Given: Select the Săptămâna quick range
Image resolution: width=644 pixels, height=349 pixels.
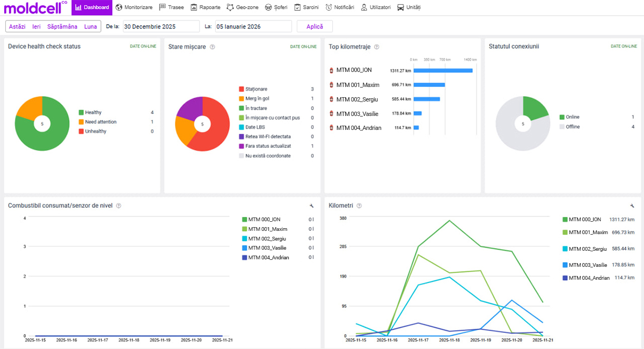Looking at the screenshot, I should (62, 26).
